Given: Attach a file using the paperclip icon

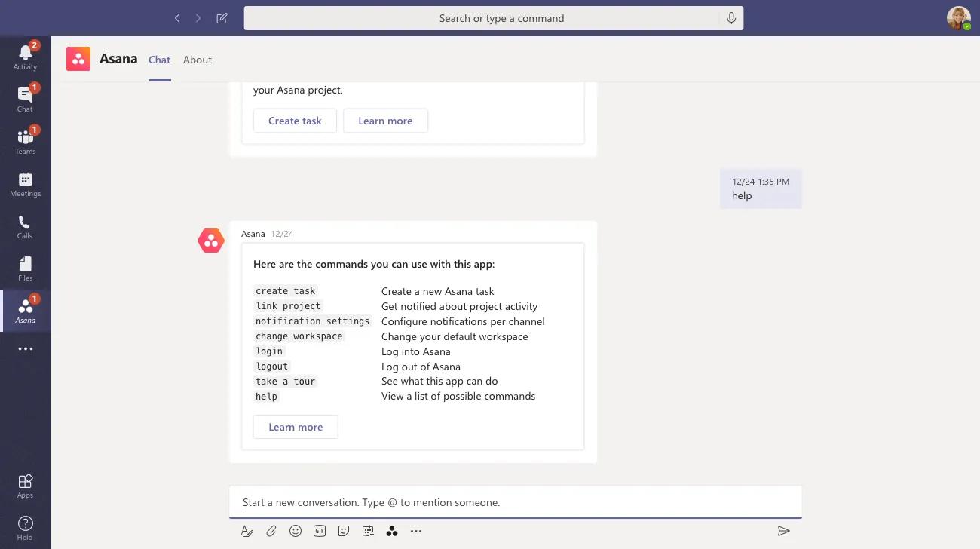Looking at the screenshot, I should click(271, 532).
